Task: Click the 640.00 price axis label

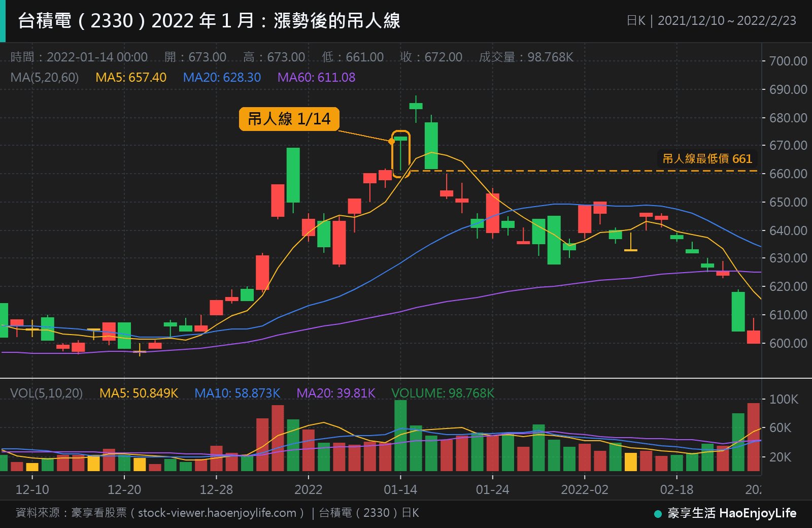Action: pos(788,231)
